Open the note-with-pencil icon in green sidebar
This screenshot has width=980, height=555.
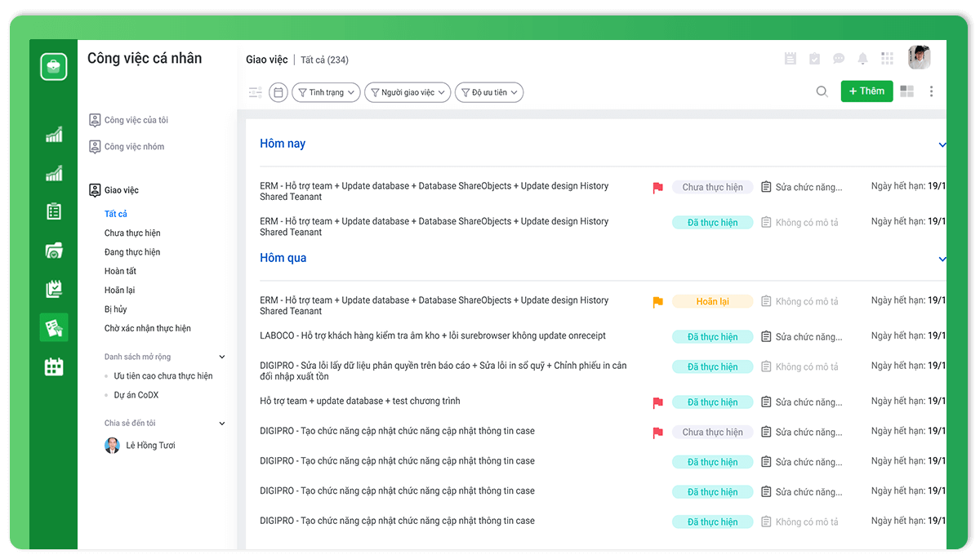point(54,288)
